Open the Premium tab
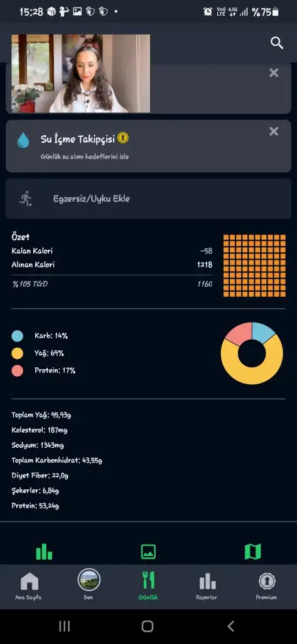 coord(267,586)
